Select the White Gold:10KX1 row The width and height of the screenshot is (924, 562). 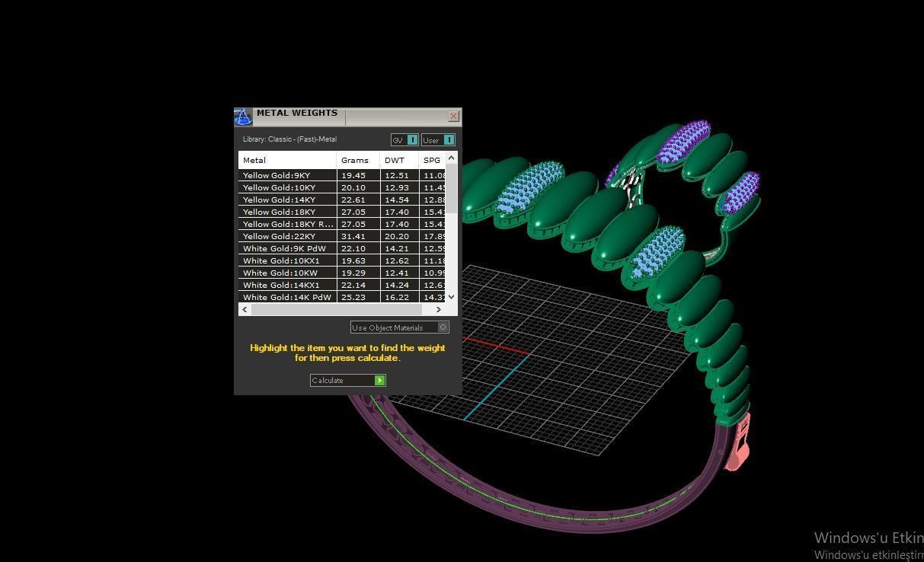click(342, 260)
